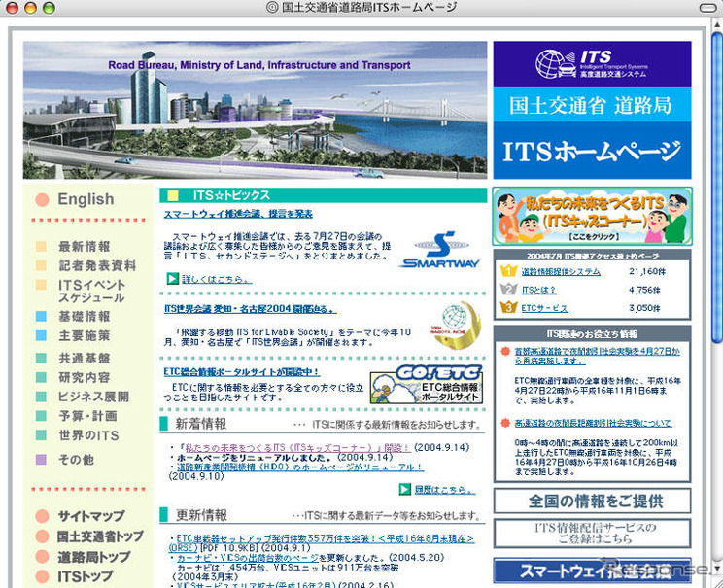The width and height of the screenshot is (723, 588).
Task: Open the 道路情報提供システム ranking link
Action: click(x=560, y=272)
